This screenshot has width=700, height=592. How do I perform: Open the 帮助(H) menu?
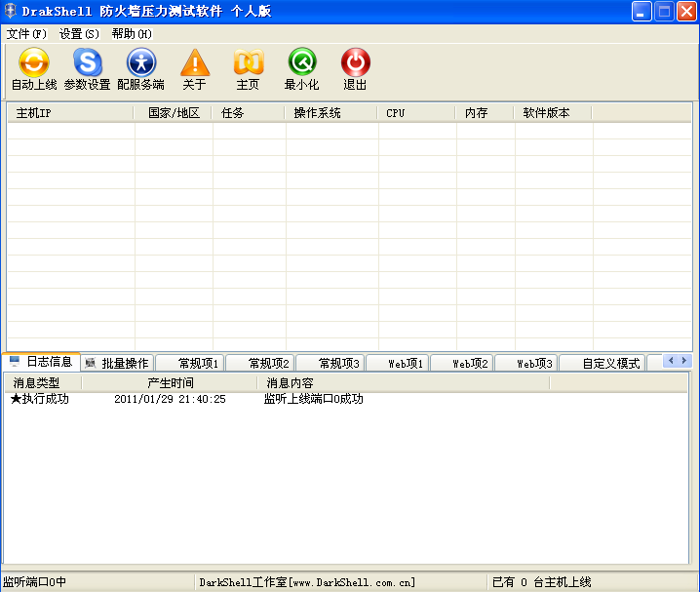coord(132,34)
